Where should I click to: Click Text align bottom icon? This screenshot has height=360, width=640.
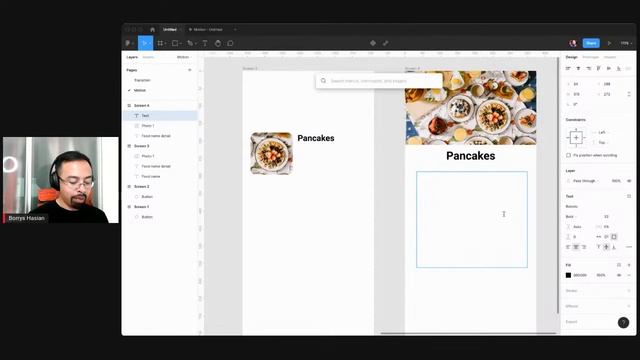[x=614, y=247]
